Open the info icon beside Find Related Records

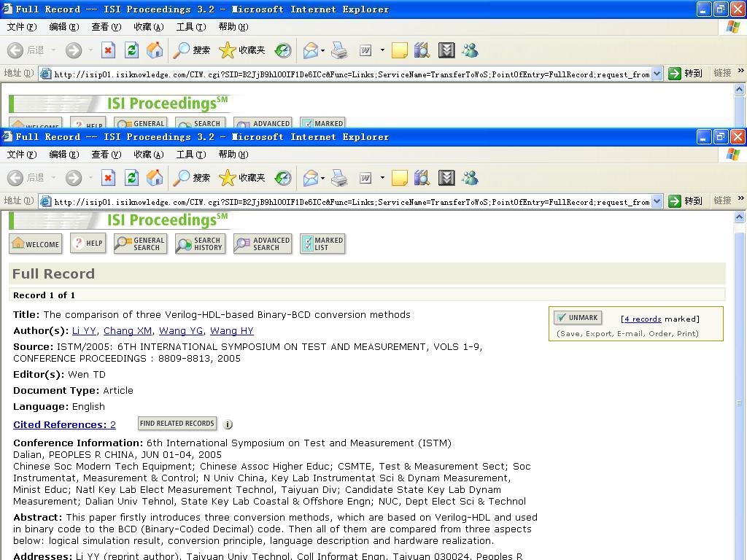pyautogui.click(x=228, y=424)
